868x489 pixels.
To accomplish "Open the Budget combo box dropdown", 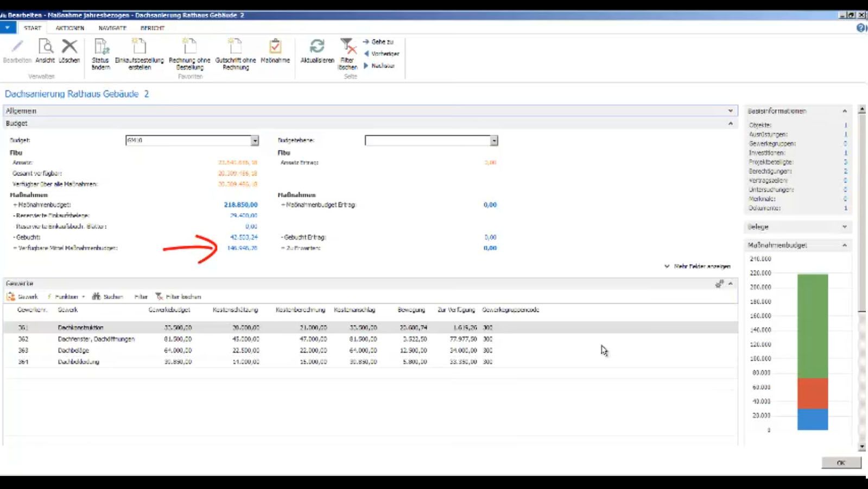I will pyautogui.click(x=255, y=141).
